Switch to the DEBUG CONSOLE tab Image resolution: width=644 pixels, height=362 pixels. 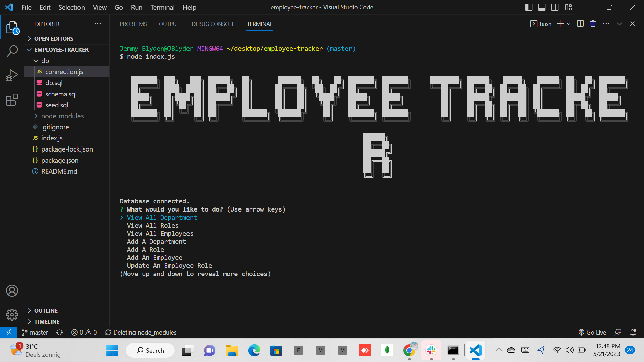[213, 24]
